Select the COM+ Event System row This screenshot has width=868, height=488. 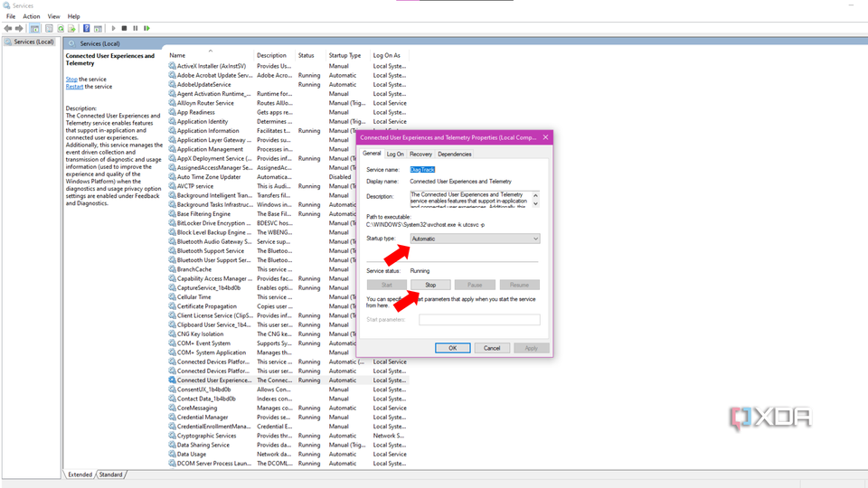click(261, 343)
